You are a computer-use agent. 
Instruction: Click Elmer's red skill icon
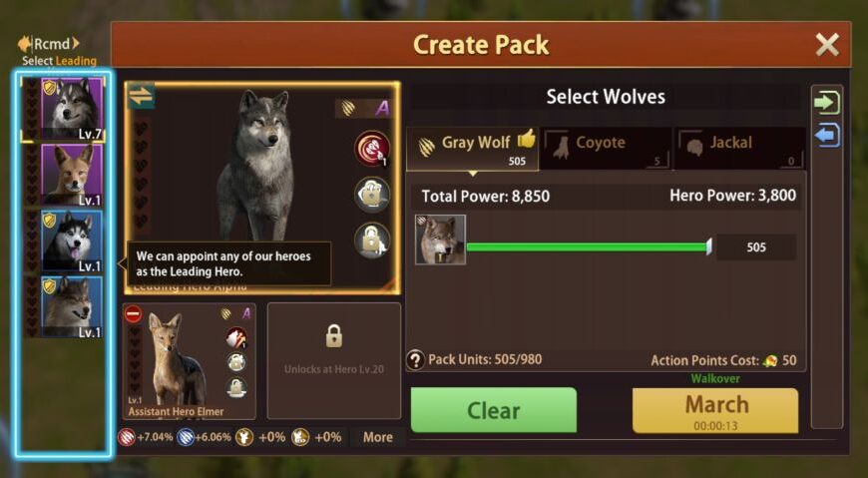[x=236, y=338]
